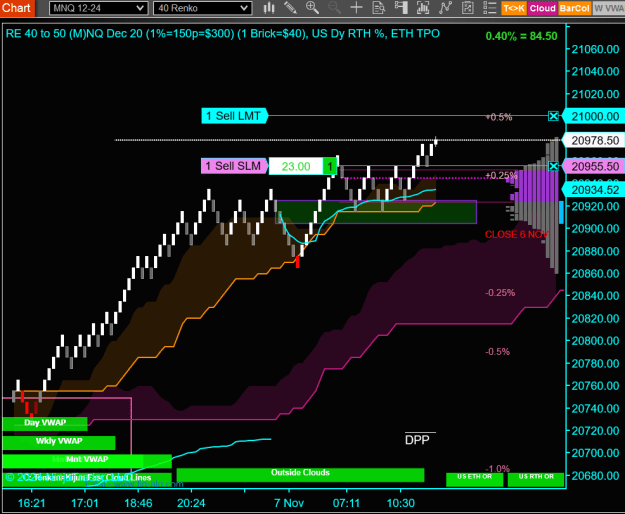Viewport: 625px width, 514px height.
Task: Click the US RTH OR green button
Action: click(536, 479)
